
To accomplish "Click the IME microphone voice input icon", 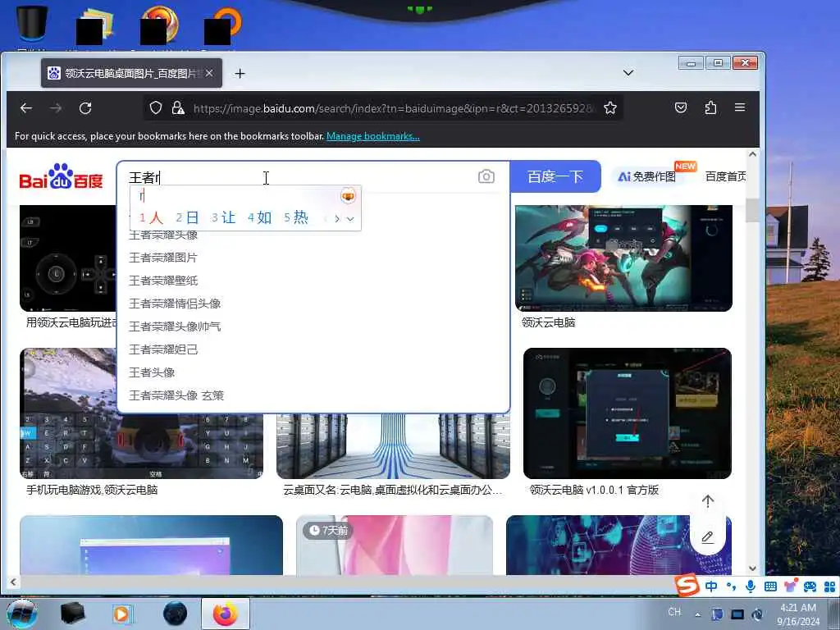I will point(751,586).
